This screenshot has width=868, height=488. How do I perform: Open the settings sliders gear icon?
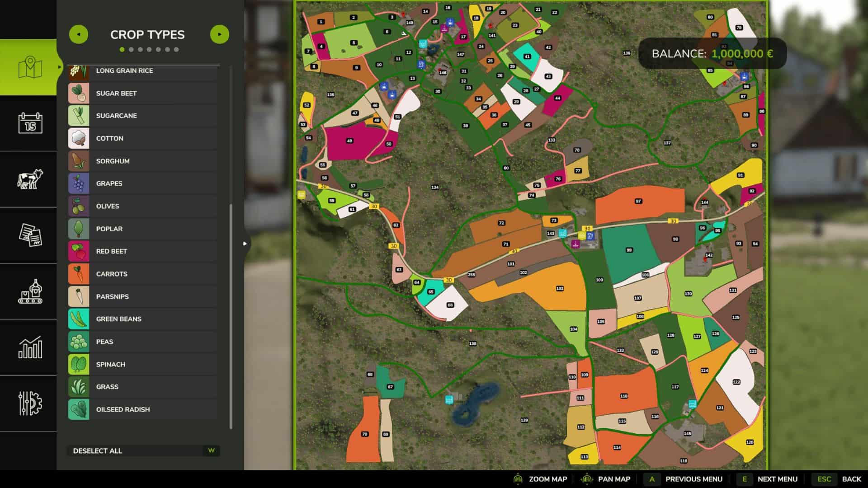tap(30, 403)
